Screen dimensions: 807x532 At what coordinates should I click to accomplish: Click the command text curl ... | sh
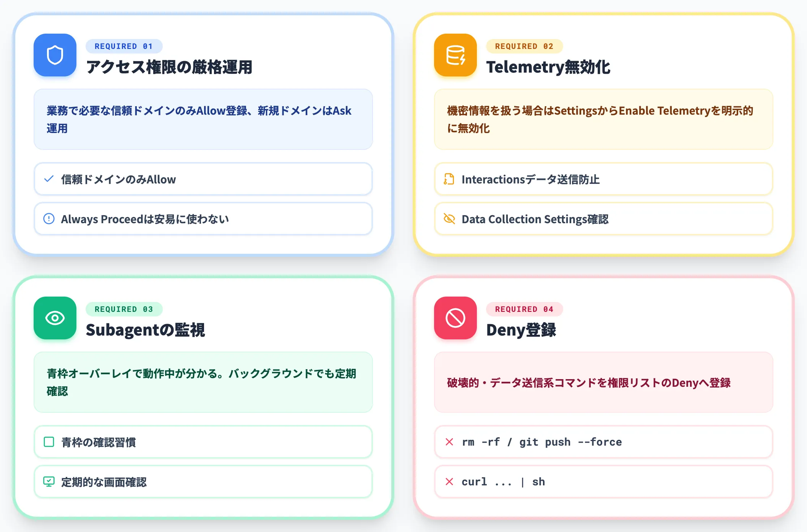(503, 482)
